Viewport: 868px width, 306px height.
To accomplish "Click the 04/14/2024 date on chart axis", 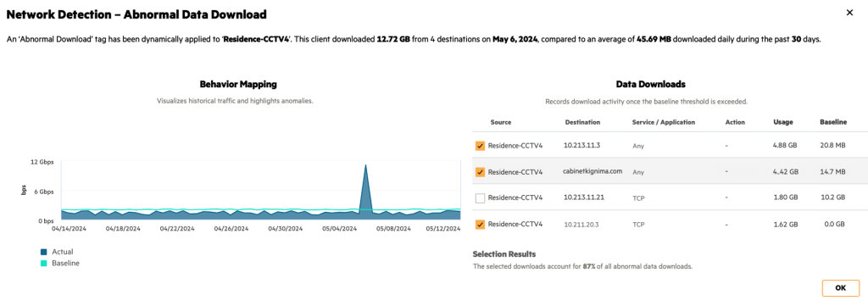I will click(x=69, y=228).
